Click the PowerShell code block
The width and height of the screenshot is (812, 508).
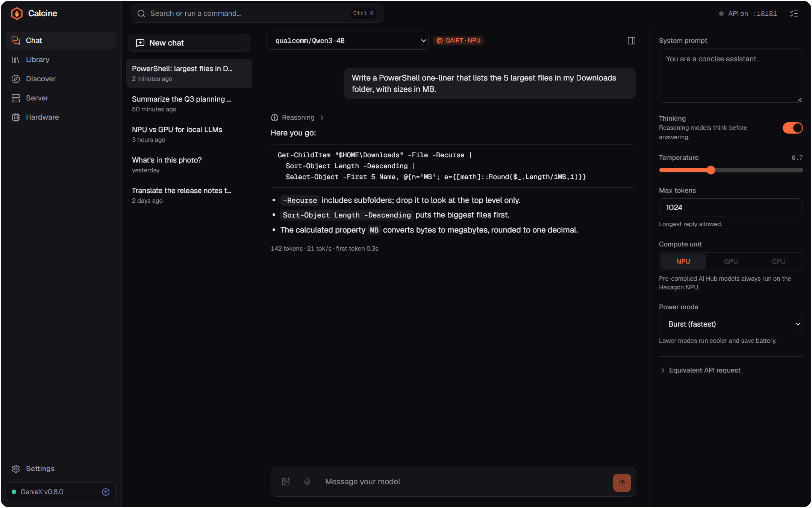[453, 166]
